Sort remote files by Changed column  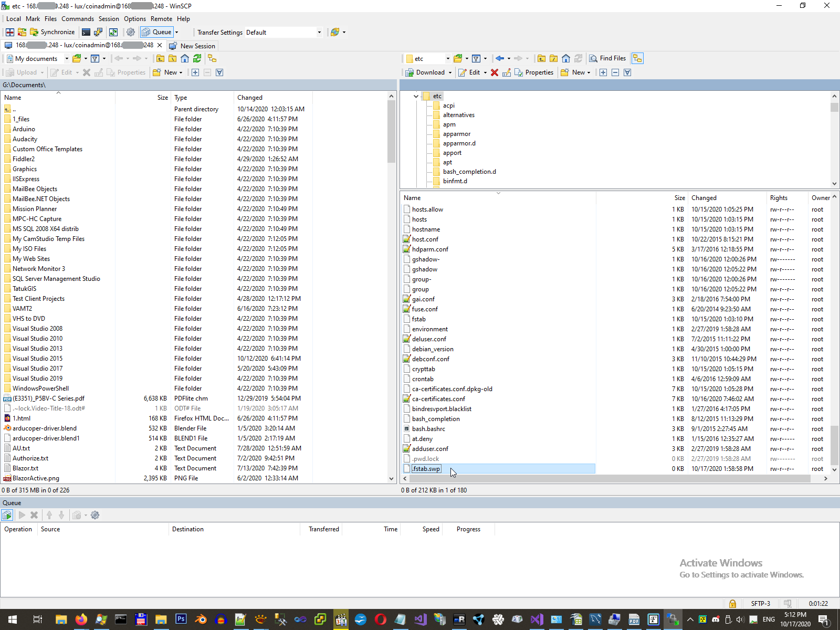[x=703, y=198]
